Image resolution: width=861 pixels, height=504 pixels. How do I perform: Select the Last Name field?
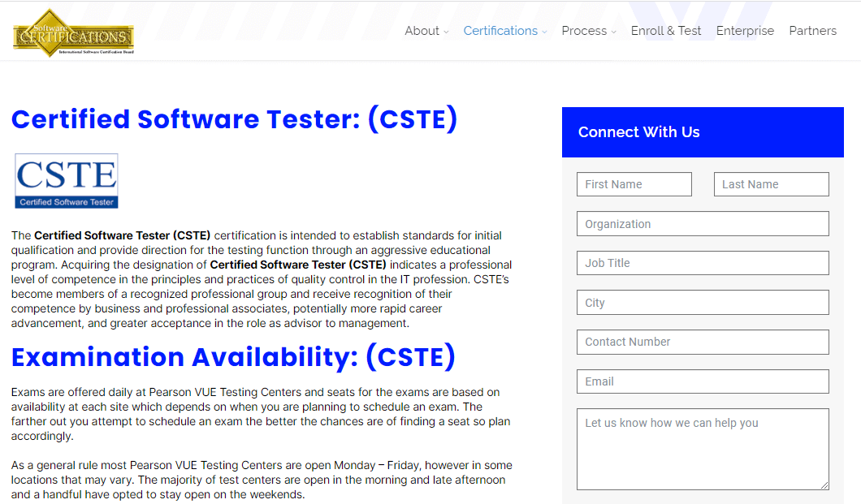pos(771,184)
